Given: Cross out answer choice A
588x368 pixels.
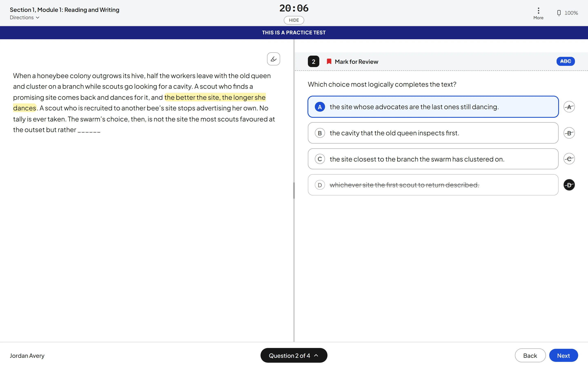Looking at the screenshot, I should [x=569, y=107].
